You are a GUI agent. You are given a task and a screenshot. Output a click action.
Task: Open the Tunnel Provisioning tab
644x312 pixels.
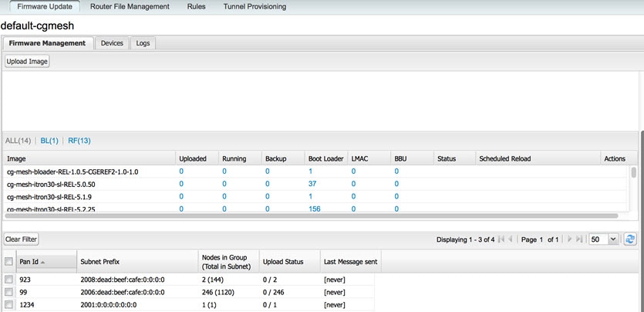[x=255, y=7]
